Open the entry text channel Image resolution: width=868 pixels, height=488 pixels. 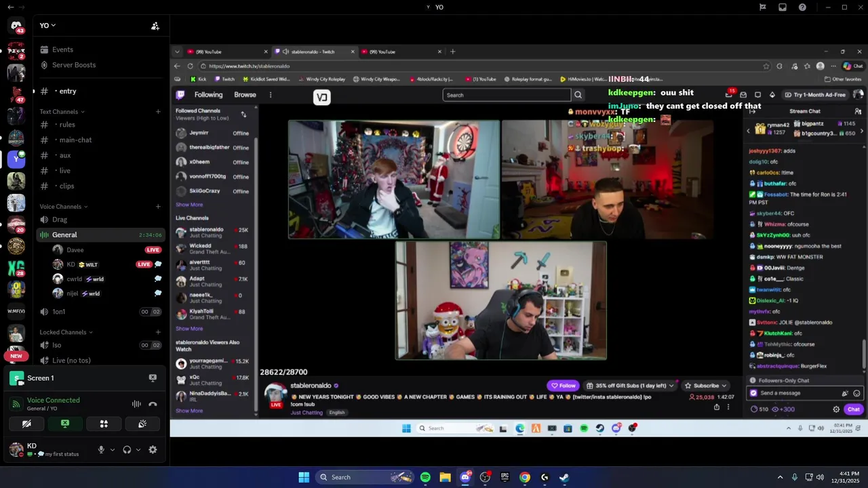tap(100, 91)
